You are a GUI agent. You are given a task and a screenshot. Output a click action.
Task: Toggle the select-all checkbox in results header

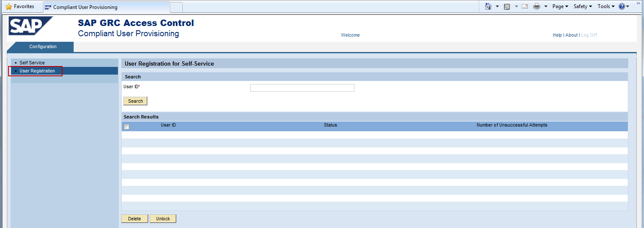pyautogui.click(x=126, y=127)
